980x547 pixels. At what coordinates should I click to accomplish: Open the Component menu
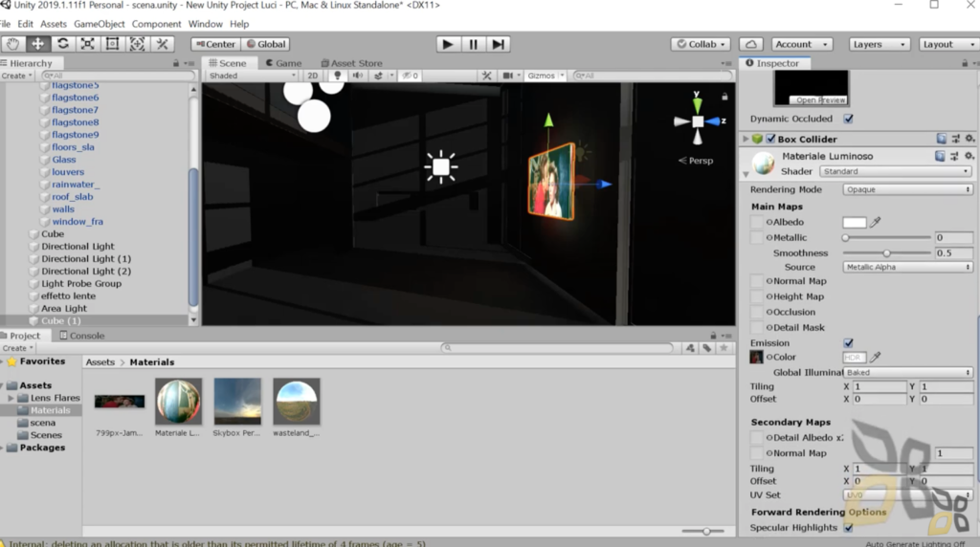(x=156, y=24)
